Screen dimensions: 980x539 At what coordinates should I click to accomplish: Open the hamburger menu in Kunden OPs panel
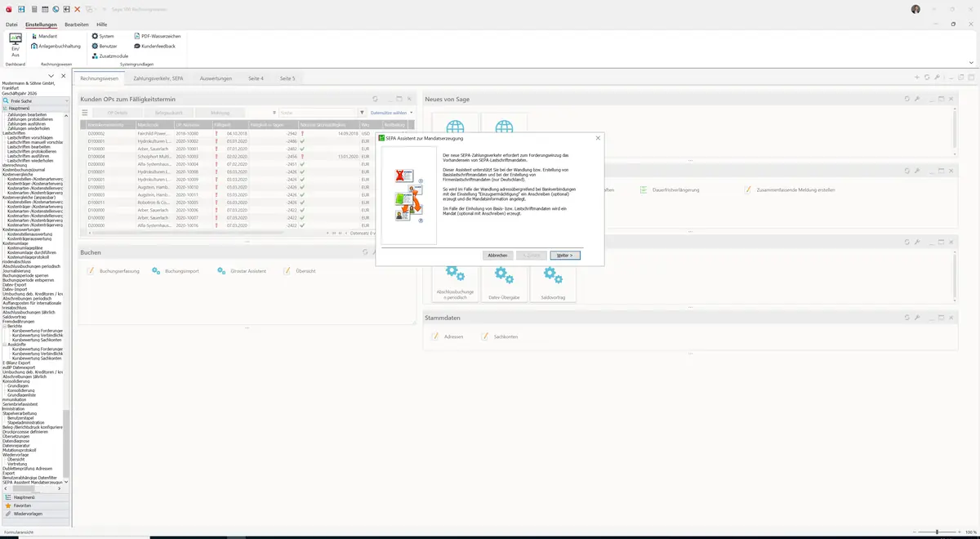point(85,113)
